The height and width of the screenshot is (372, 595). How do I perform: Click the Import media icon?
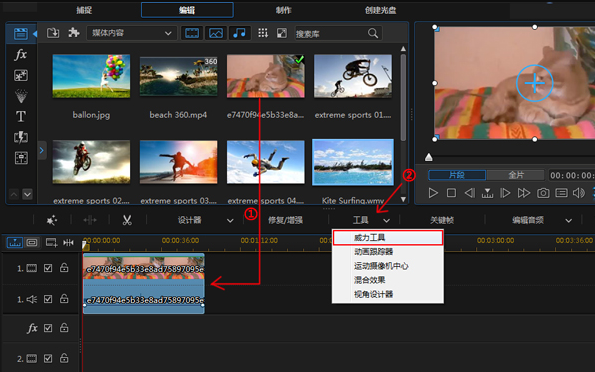pos(53,33)
